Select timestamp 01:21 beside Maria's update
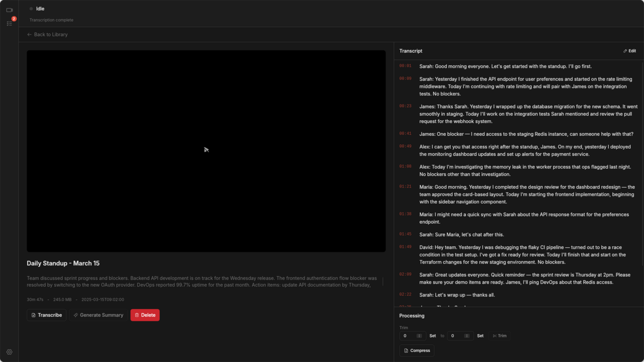This screenshot has width=644, height=362. [x=405, y=187]
